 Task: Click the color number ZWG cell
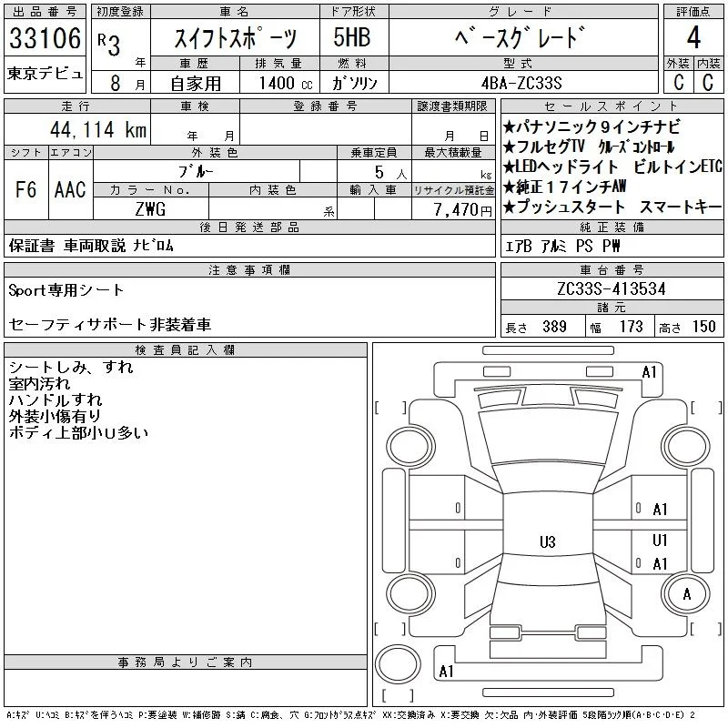[x=151, y=209]
